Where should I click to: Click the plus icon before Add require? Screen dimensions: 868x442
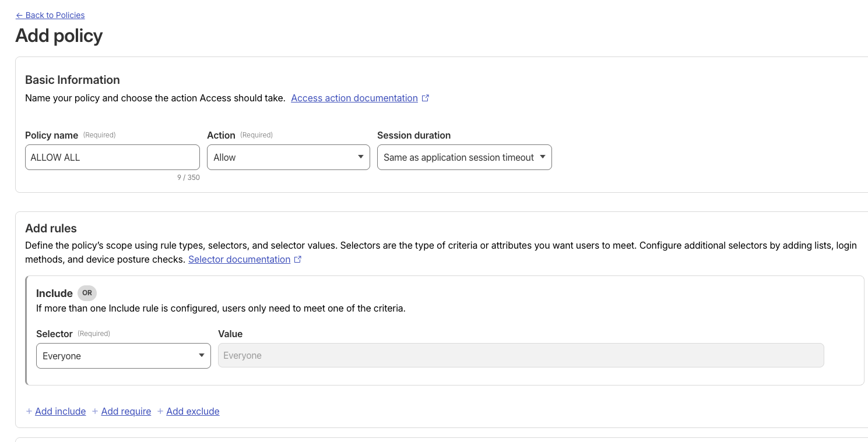(95, 411)
